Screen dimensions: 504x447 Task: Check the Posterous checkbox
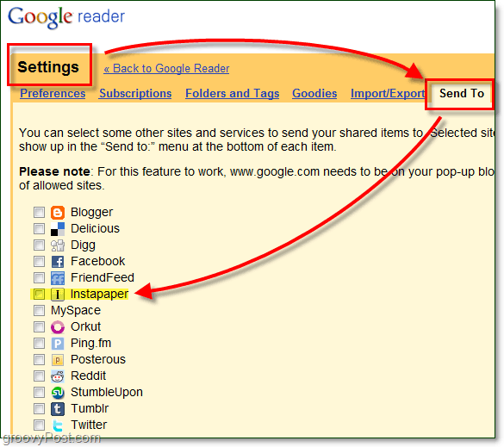coord(40,360)
